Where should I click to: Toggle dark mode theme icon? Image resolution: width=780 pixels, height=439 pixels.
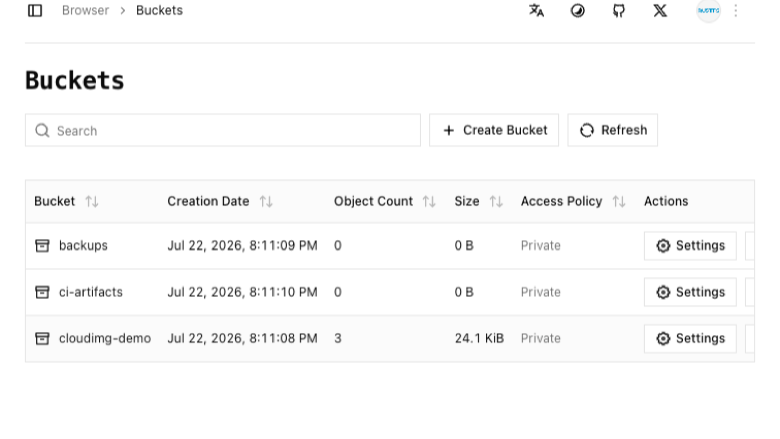tap(578, 10)
